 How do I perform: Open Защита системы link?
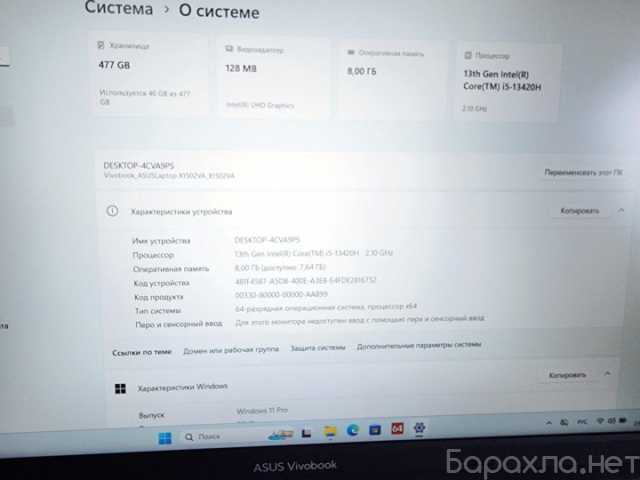[317, 347]
